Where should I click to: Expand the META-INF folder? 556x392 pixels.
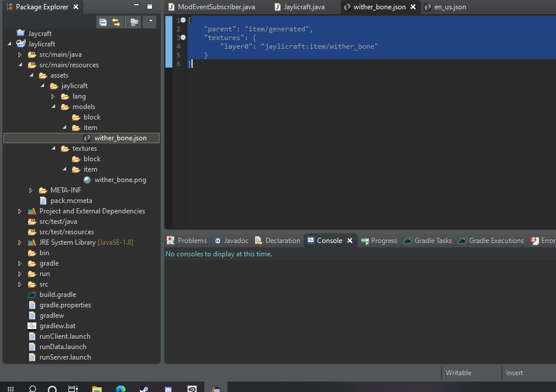(x=31, y=190)
